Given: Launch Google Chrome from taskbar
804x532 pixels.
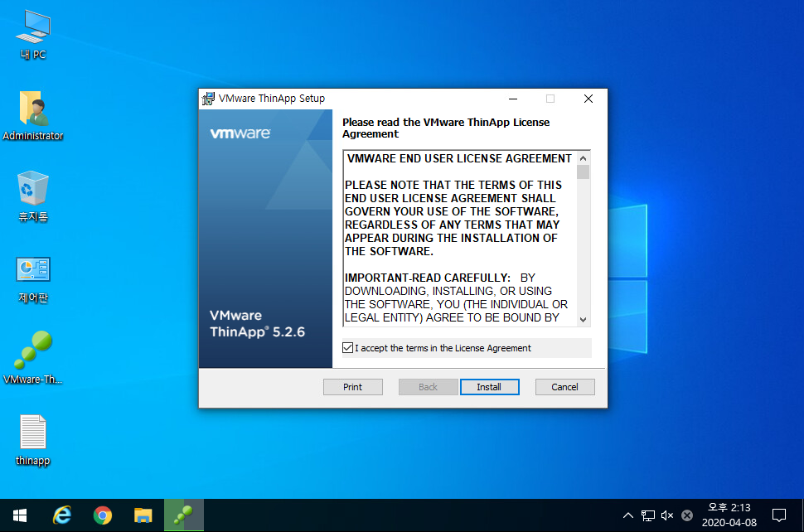Looking at the screenshot, I should point(103,515).
